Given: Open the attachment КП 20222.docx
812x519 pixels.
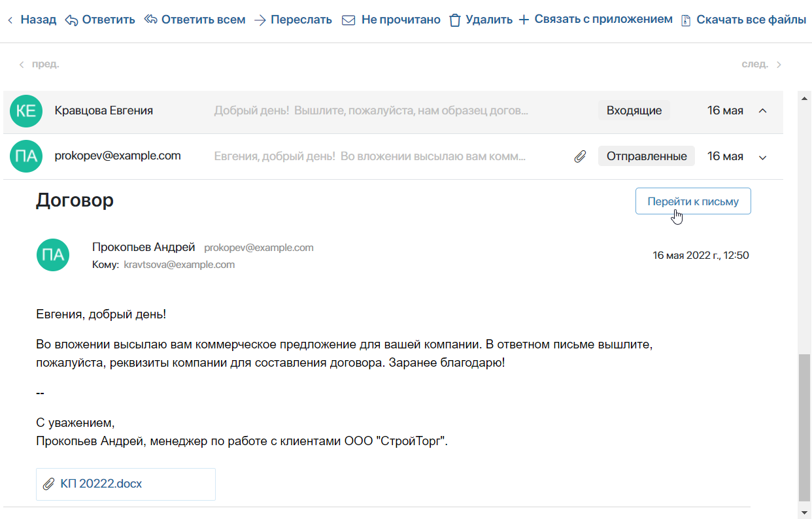Looking at the screenshot, I should click(x=126, y=484).
